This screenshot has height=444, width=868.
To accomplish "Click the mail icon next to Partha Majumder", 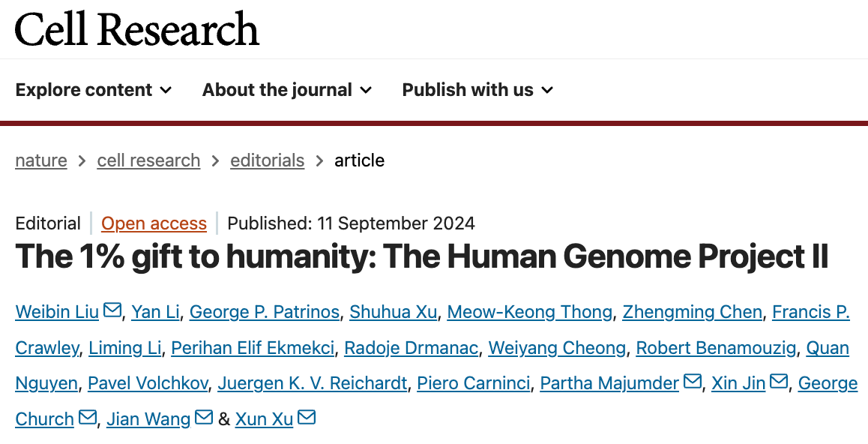I will (x=692, y=382).
